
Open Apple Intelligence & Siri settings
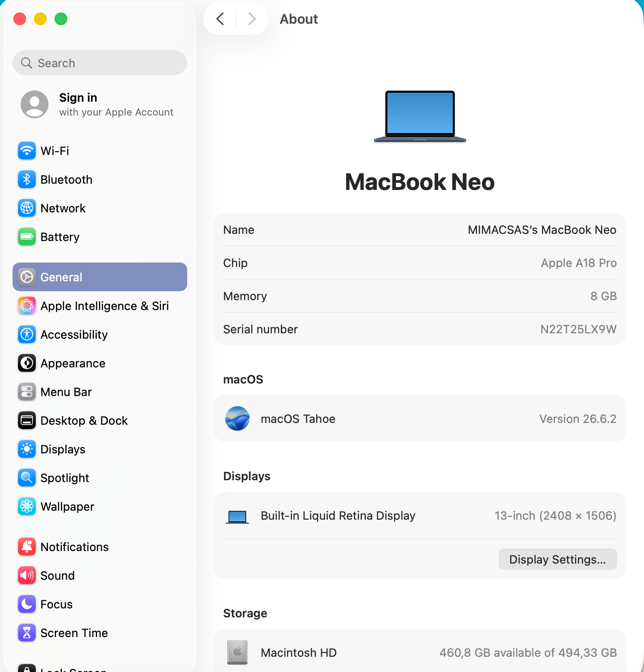click(x=100, y=306)
